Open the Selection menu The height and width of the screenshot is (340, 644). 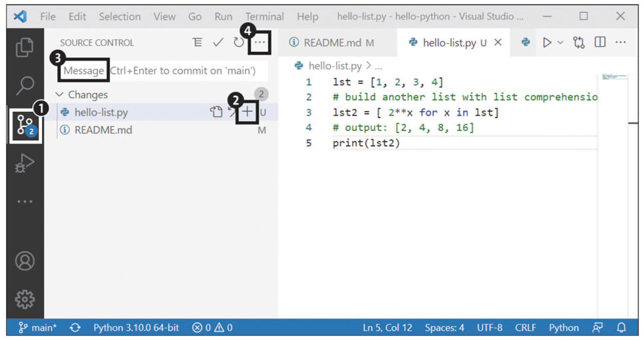pos(120,17)
